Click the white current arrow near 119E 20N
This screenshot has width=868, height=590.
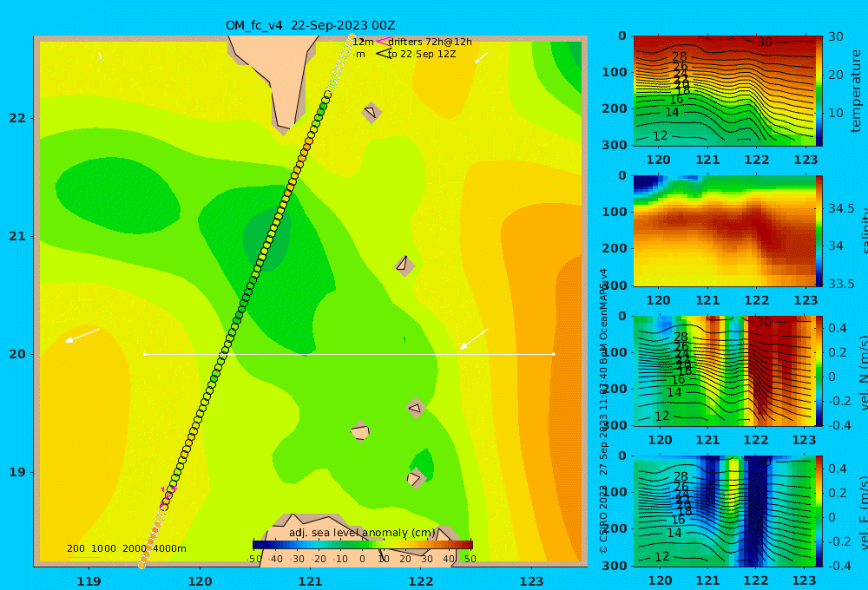coord(82,336)
